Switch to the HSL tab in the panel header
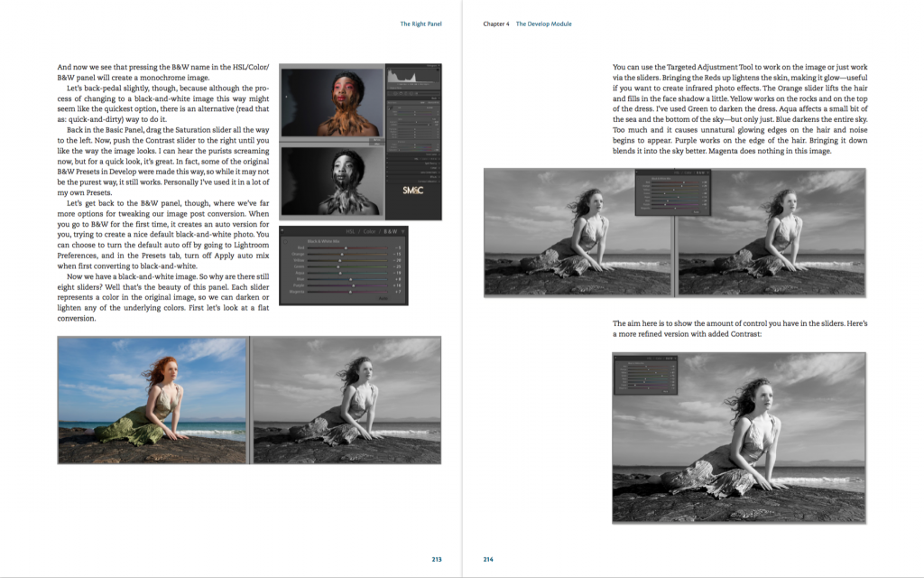The width and height of the screenshot is (924, 578). [x=351, y=231]
